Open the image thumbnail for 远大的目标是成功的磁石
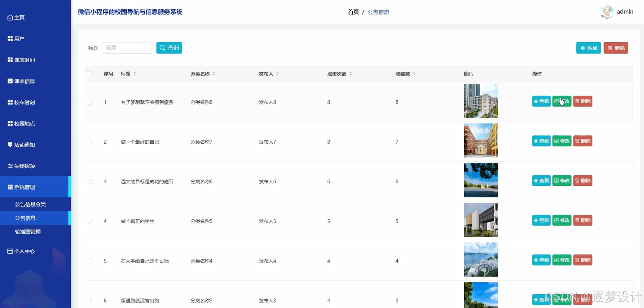Image resolution: width=644 pixels, height=308 pixels. point(481,180)
